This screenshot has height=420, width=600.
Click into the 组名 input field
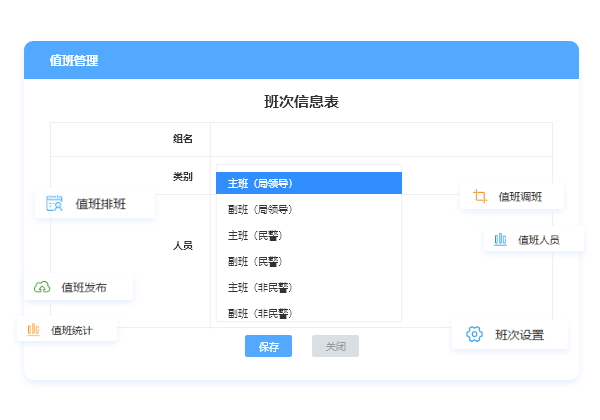coord(380,139)
